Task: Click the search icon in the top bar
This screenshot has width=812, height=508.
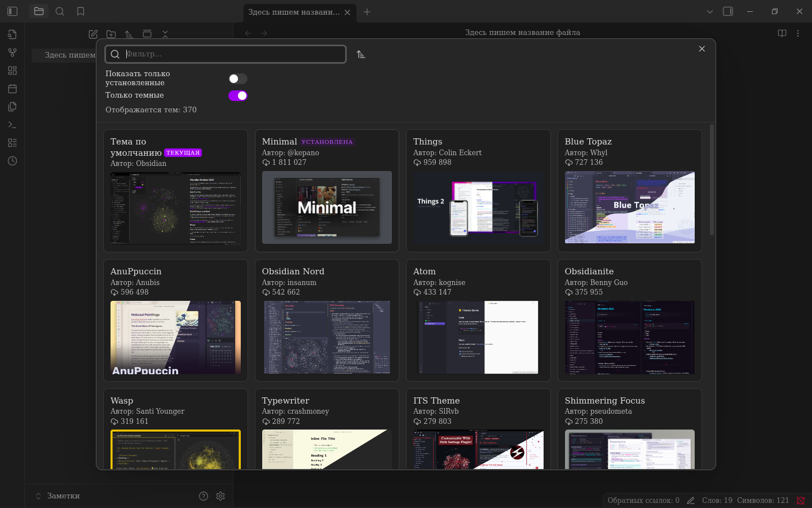Action: tap(60, 11)
